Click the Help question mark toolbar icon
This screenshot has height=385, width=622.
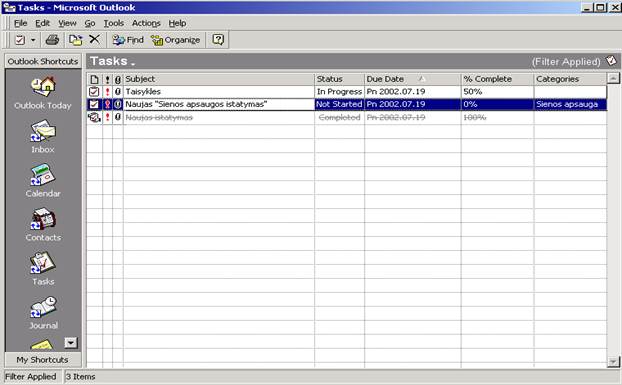coord(218,40)
